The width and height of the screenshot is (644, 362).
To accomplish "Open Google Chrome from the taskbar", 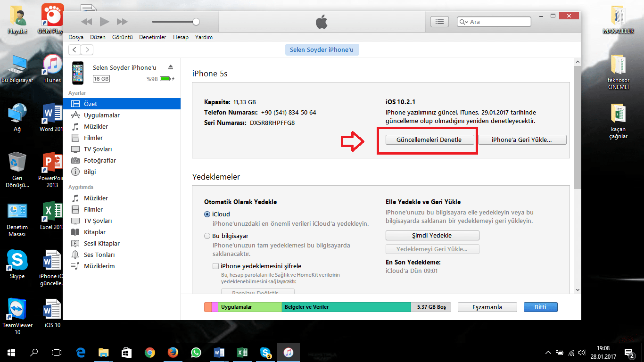I will point(150,352).
